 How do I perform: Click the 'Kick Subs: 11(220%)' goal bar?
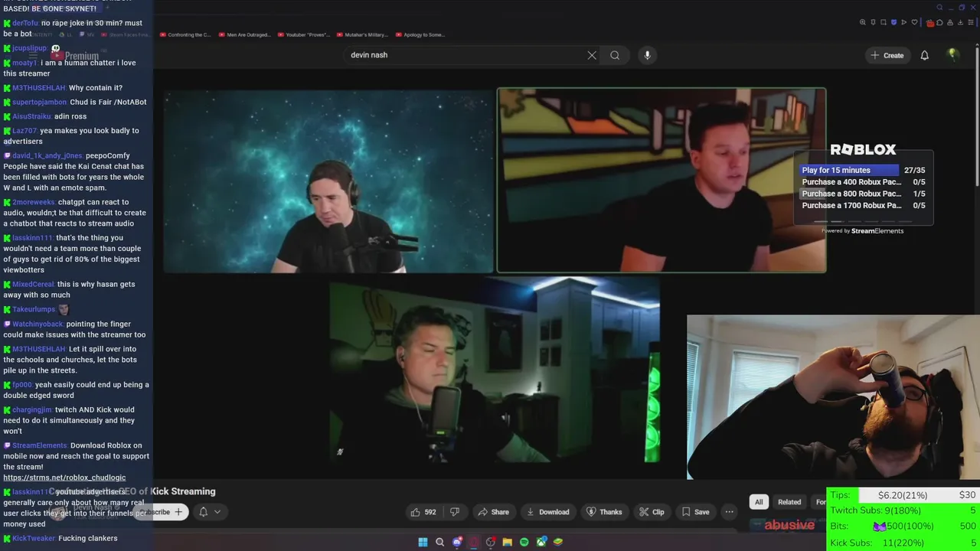903,543
